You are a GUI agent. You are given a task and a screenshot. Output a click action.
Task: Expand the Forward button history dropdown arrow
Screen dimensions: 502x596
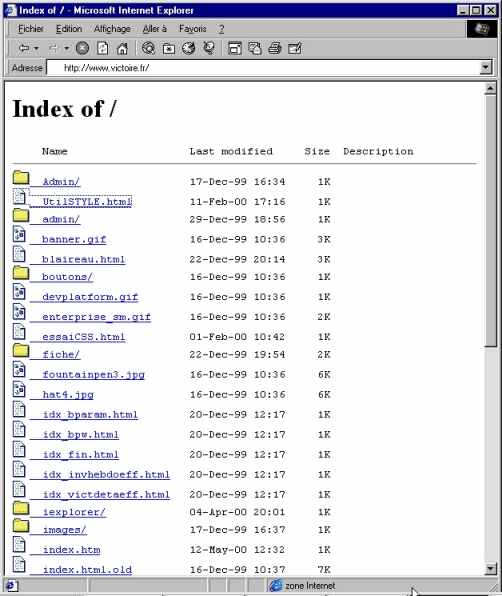[67, 48]
